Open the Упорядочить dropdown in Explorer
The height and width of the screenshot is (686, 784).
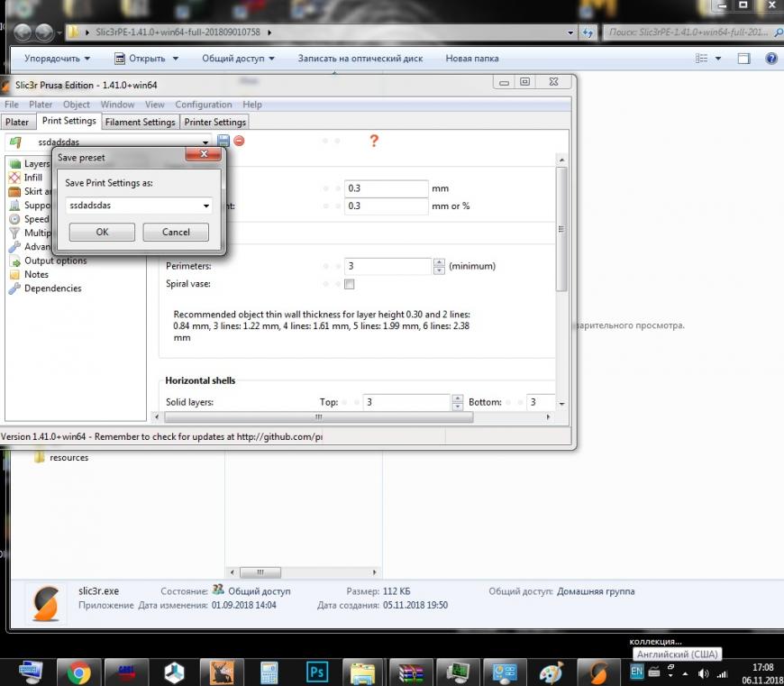tap(57, 59)
